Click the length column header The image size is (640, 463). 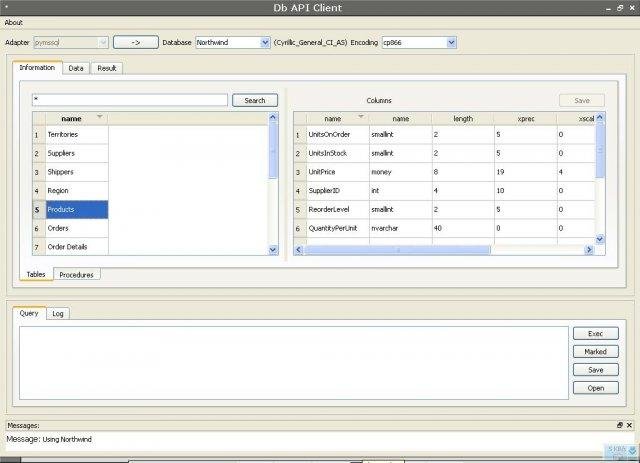pyautogui.click(x=463, y=118)
